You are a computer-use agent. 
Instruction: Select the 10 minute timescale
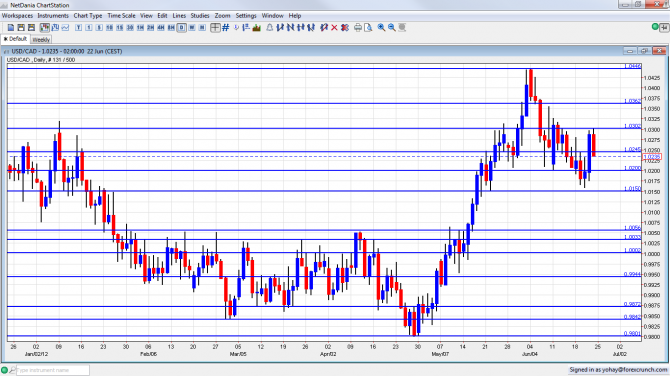coord(109,27)
